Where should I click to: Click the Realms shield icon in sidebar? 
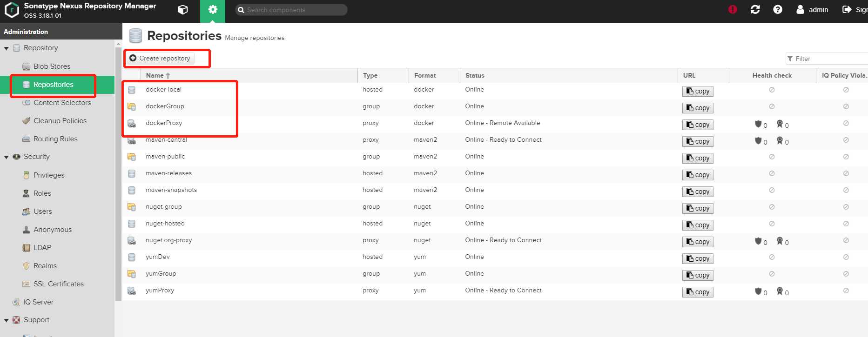pos(27,266)
